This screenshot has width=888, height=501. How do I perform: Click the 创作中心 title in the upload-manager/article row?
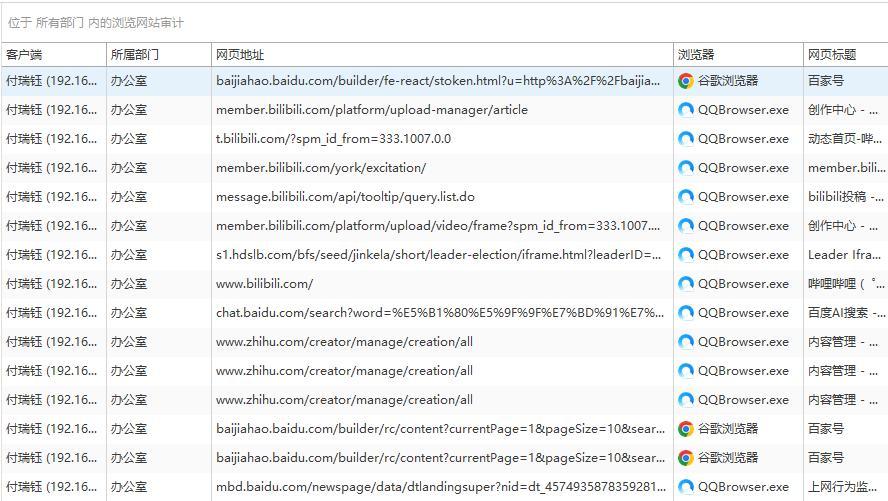click(843, 110)
